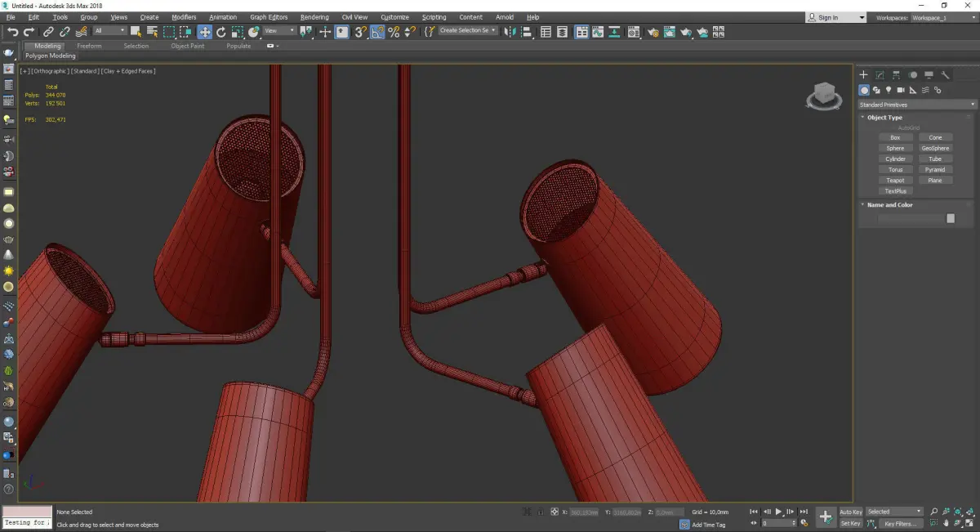Viewport: 980px width, 532px height.
Task: Click the Mirror tool icon
Action: 510,32
